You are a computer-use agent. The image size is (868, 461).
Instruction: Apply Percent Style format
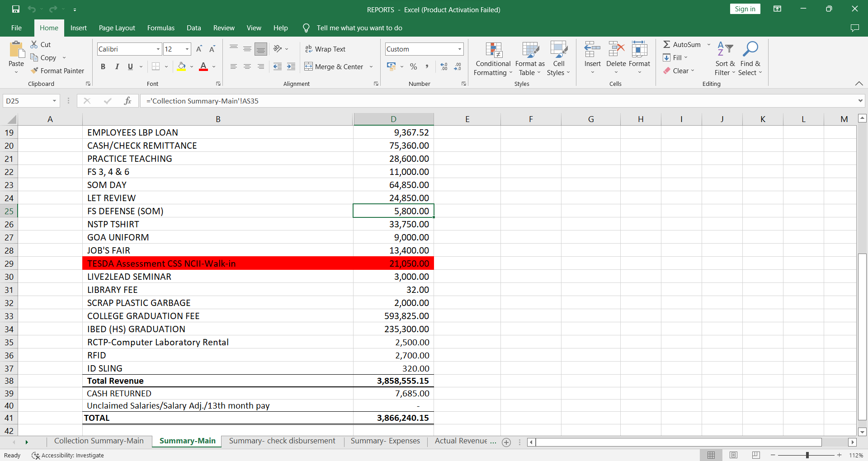[413, 66]
